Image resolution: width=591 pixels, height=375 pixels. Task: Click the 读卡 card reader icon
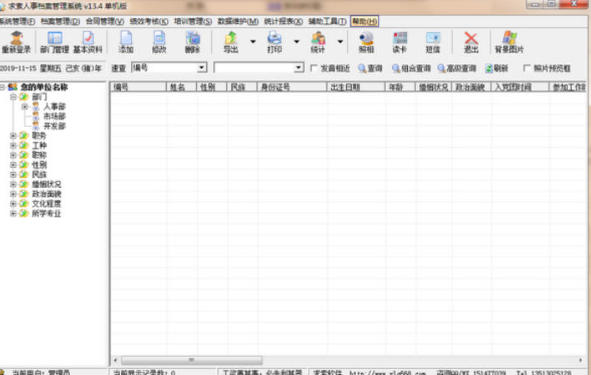400,42
